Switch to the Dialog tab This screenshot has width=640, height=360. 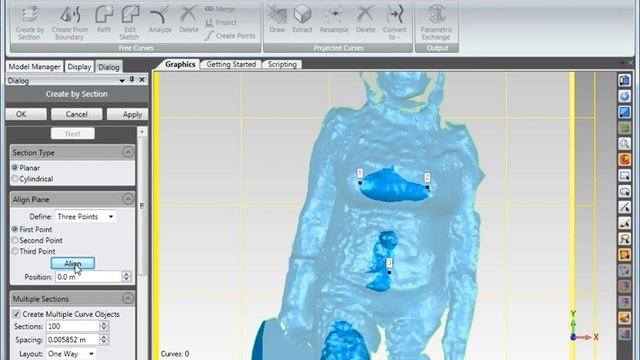[x=109, y=67]
